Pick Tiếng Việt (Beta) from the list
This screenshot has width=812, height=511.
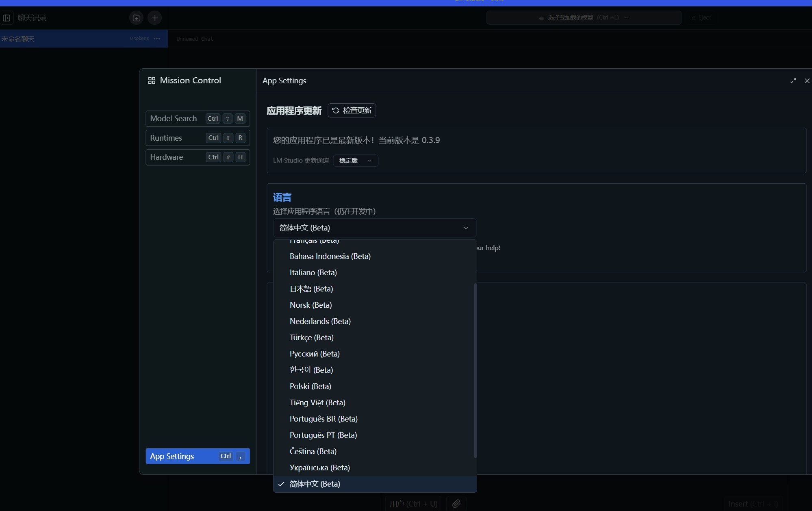click(x=374, y=402)
